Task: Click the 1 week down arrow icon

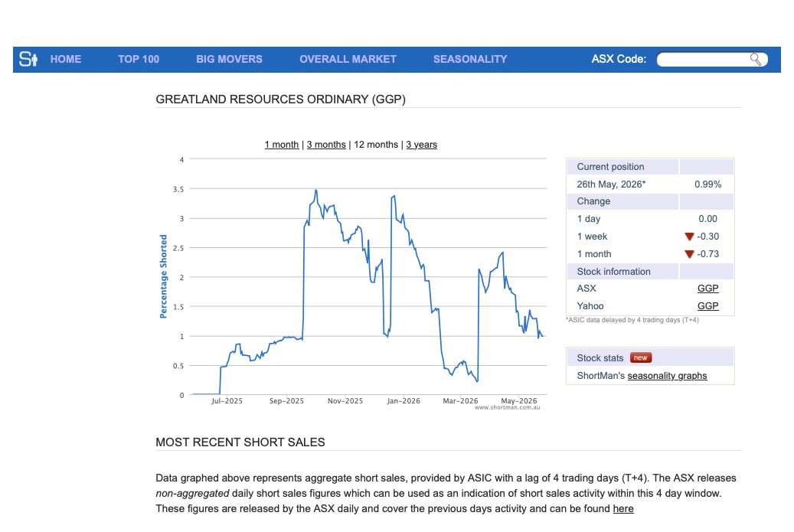Action: click(x=688, y=237)
